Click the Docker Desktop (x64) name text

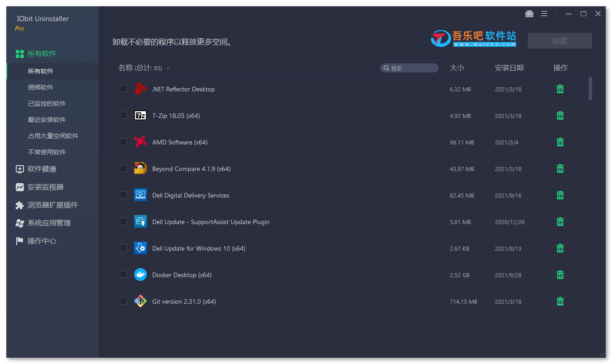pos(182,275)
